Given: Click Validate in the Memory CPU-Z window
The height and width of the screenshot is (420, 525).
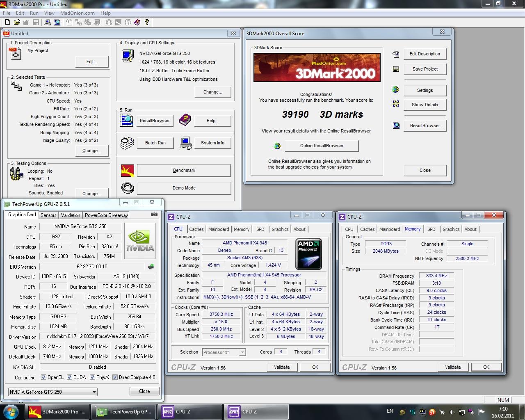Looking at the screenshot, I should [453, 367].
